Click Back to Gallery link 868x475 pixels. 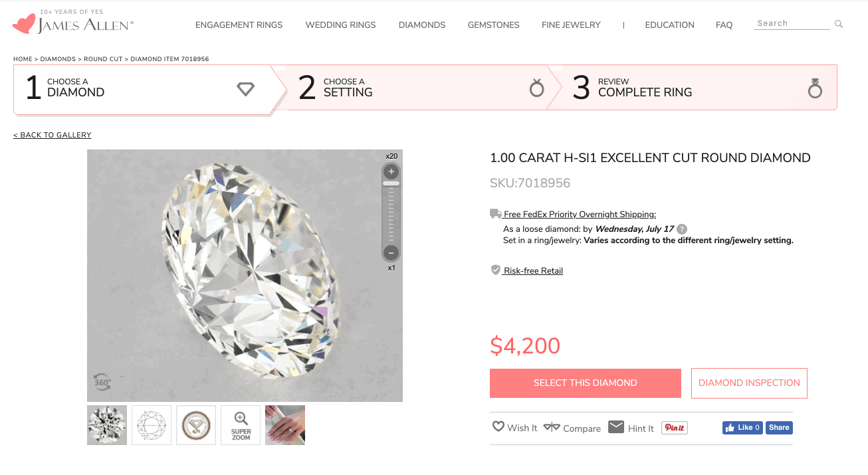point(53,136)
